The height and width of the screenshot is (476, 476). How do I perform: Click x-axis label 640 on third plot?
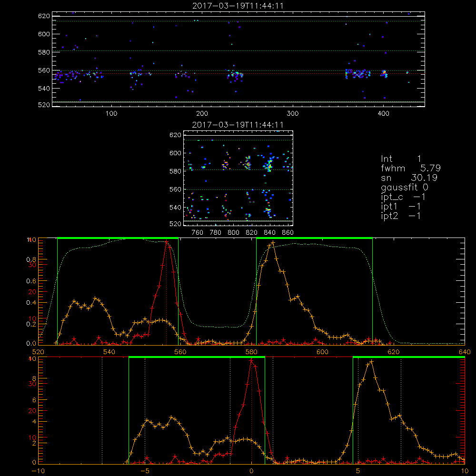[465, 352]
